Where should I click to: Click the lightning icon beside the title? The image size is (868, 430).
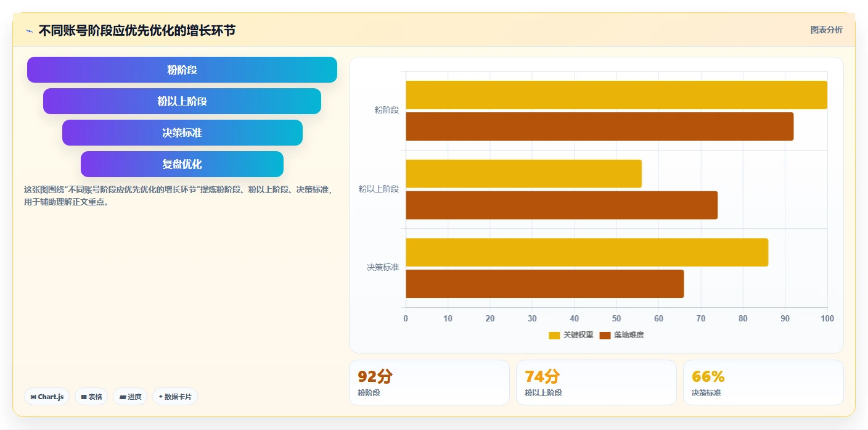tap(30, 30)
